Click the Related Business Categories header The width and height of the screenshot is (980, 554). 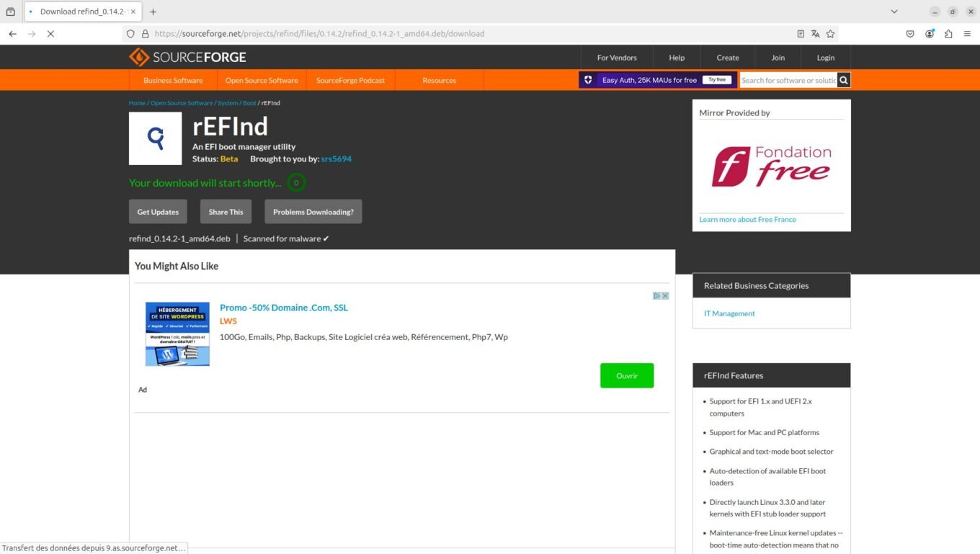click(x=772, y=285)
